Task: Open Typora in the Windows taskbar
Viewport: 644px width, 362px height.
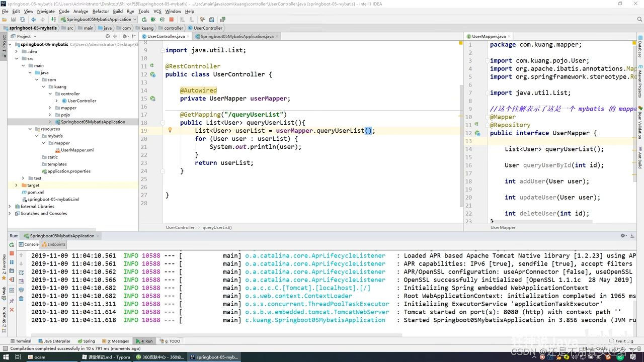Action: (x=107, y=357)
